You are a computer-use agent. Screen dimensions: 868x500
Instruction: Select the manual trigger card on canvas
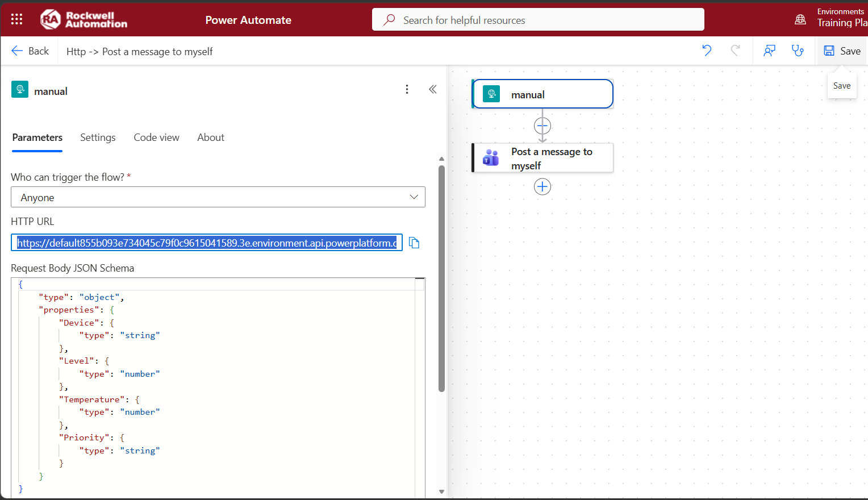[542, 94]
